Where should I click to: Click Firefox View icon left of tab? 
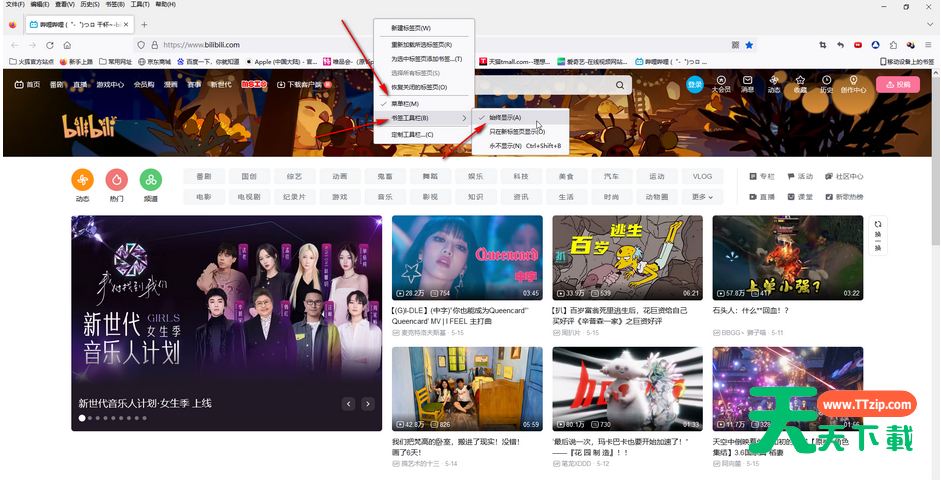(13, 25)
